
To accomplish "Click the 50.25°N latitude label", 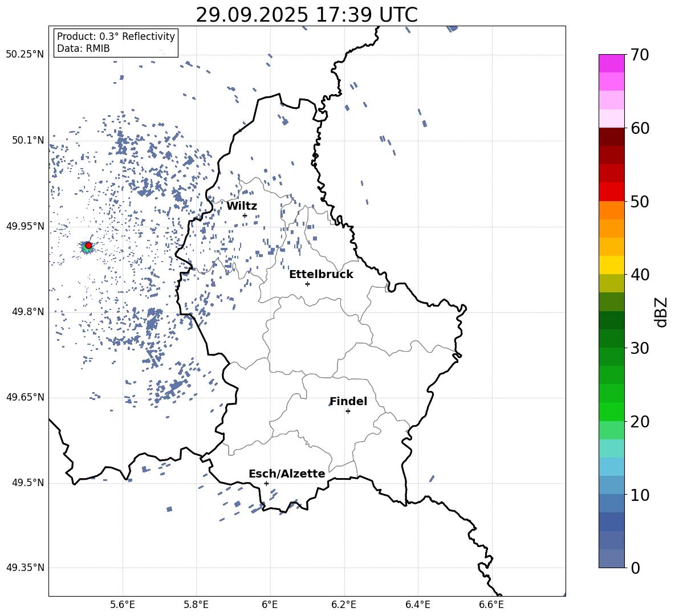I will click(25, 55).
